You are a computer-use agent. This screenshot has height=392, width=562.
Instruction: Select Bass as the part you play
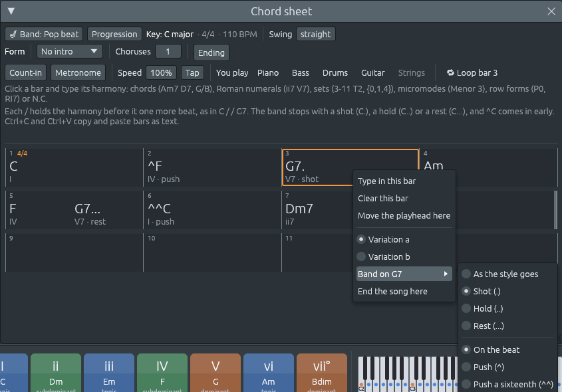[x=301, y=72]
